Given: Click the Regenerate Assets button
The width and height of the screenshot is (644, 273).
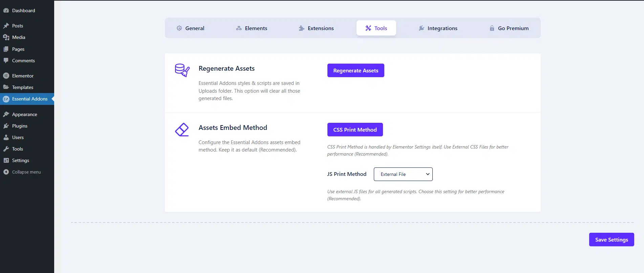Looking at the screenshot, I should (x=356, y=70).
